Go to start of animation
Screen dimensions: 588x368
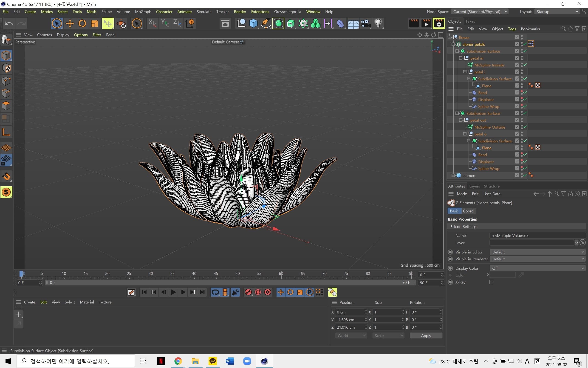[x=144, y=292]
